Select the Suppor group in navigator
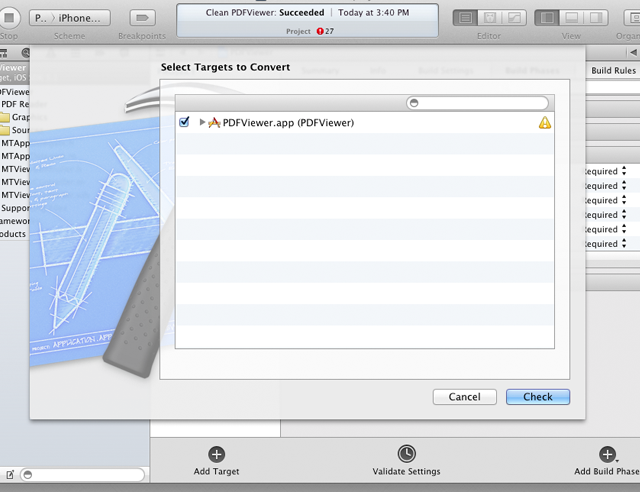The height and width of the screenshot is (492, 640). click(15, 208)
